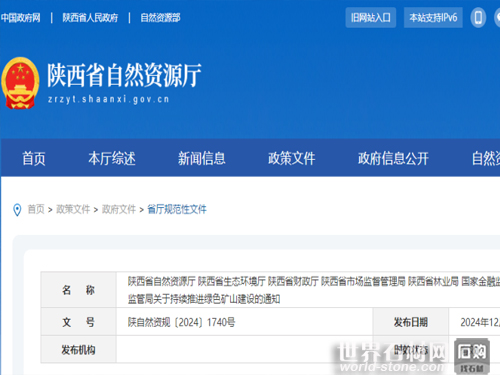Viewport: 500px width, 375px height.
Task: Open the 中国政府网 link
Action: (21, 17)
